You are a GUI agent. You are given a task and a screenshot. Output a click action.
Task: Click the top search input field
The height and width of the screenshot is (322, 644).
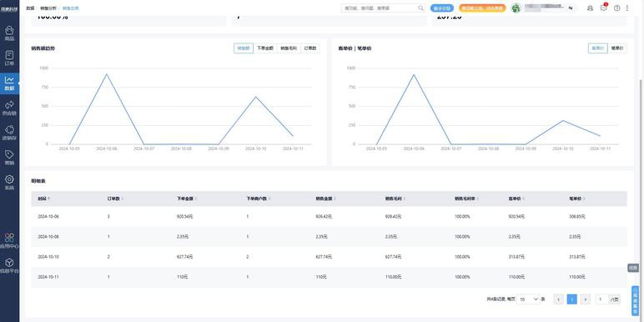(x=383, y=8)
